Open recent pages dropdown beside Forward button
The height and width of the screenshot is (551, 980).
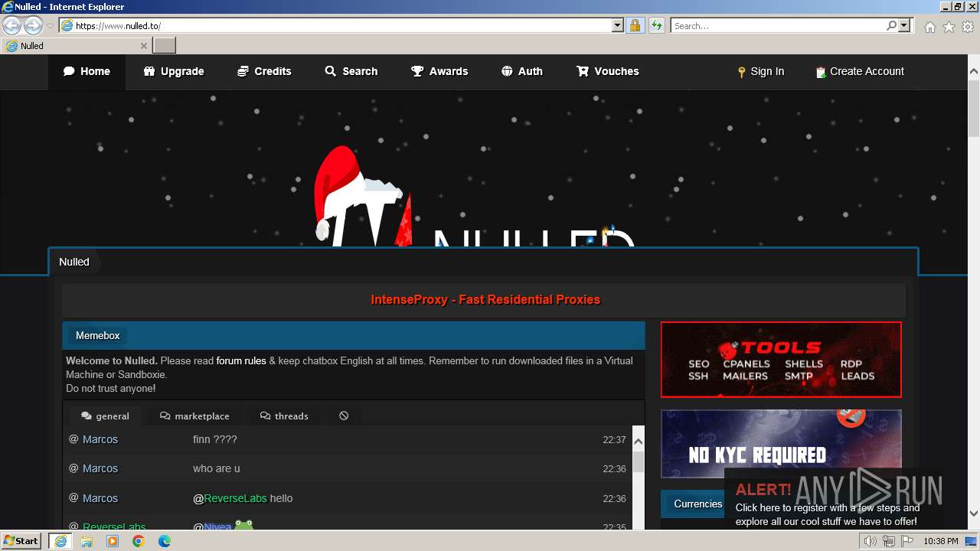(50, 25)
